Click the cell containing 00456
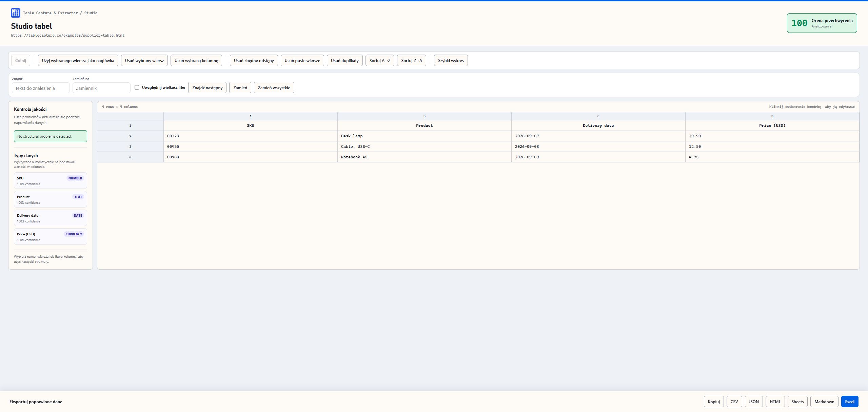 [251, 147]
